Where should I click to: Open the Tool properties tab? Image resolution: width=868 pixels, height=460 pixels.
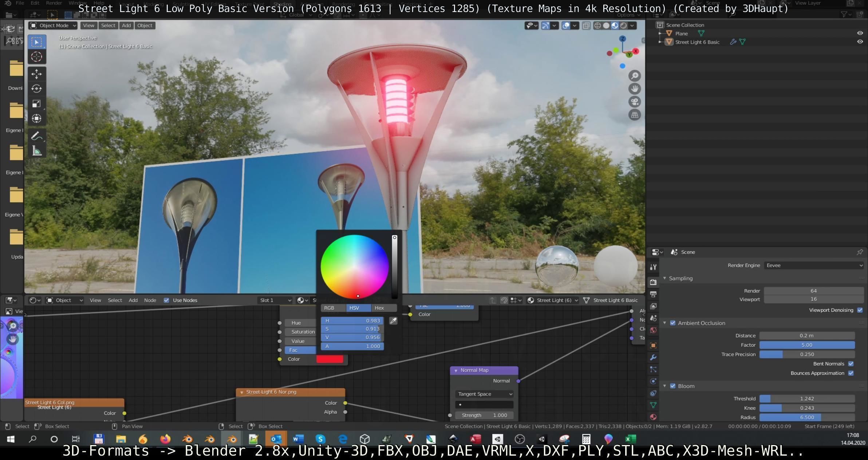coord(653,267)
